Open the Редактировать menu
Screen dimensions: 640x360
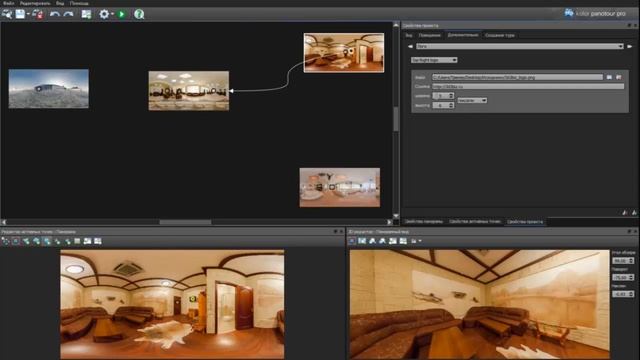35,3
